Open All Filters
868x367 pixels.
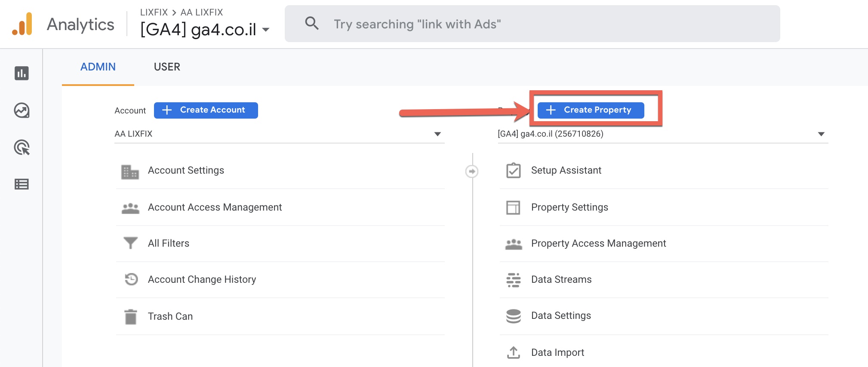(280, 244)
